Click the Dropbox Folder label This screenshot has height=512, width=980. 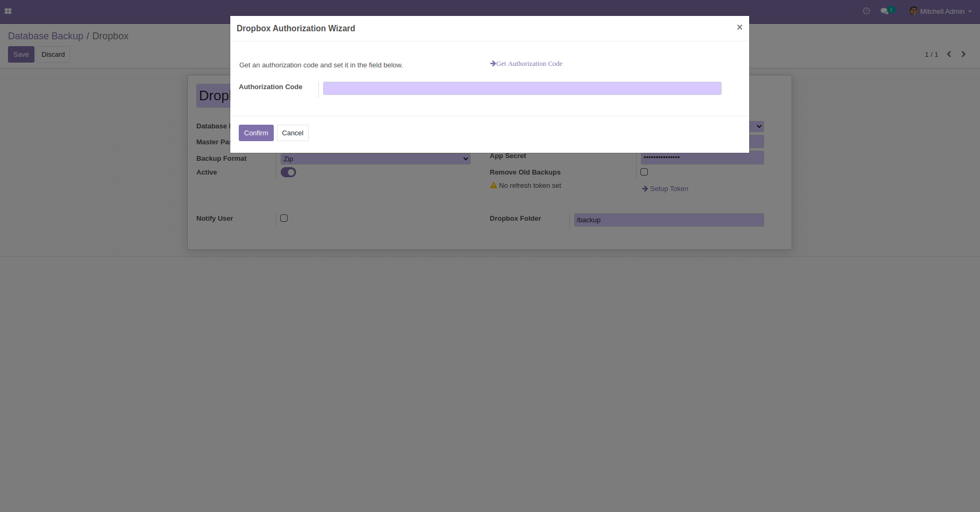tap(515, 219)
